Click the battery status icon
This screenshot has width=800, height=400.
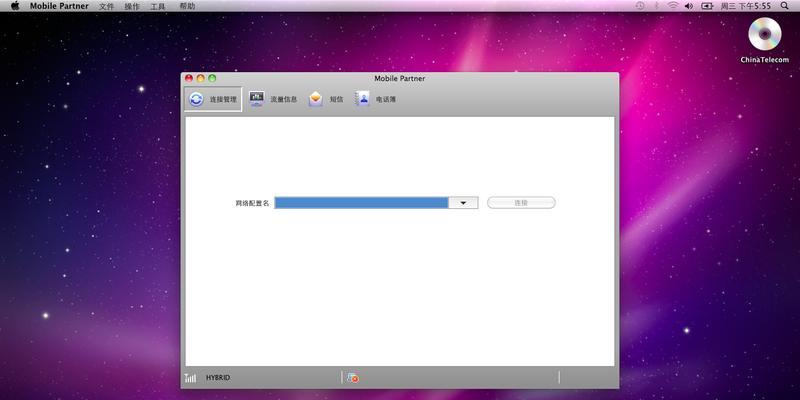pos(707,6)
